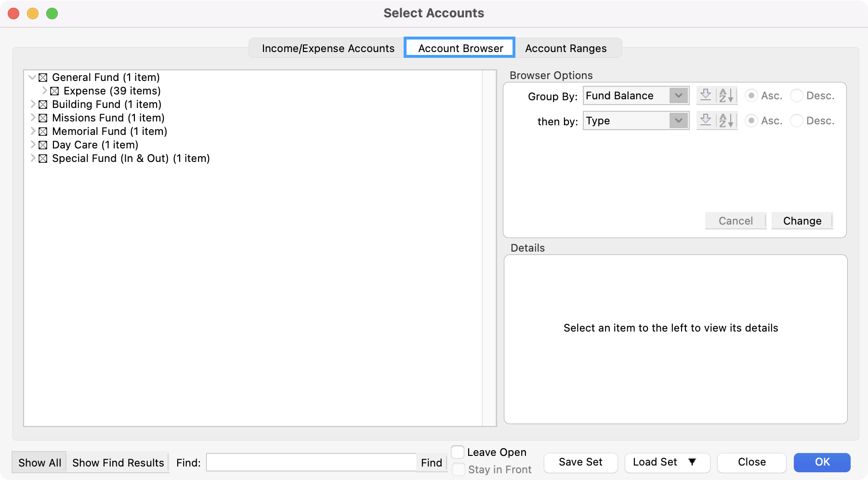The height and width of the screenshot is (480, 868).
Task: Click the A-Z sort icon in then by row
Action: click(x=726, y=120)
